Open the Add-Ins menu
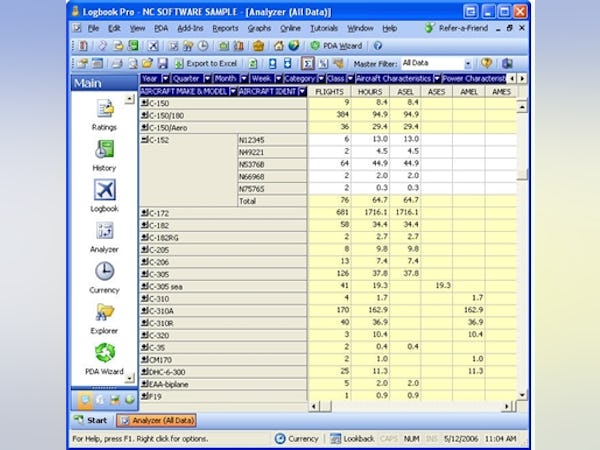 (190, 28)
